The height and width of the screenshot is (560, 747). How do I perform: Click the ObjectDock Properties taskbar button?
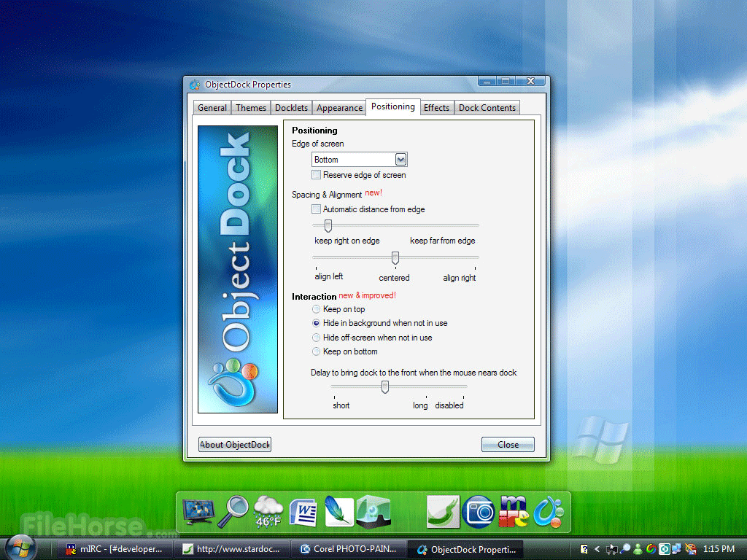coord(465,549)
